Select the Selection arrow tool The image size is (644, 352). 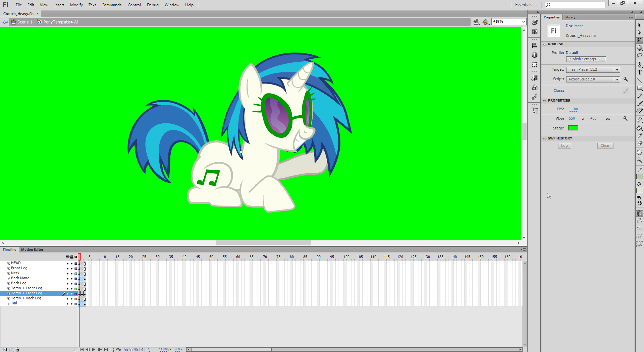[639, 25]
